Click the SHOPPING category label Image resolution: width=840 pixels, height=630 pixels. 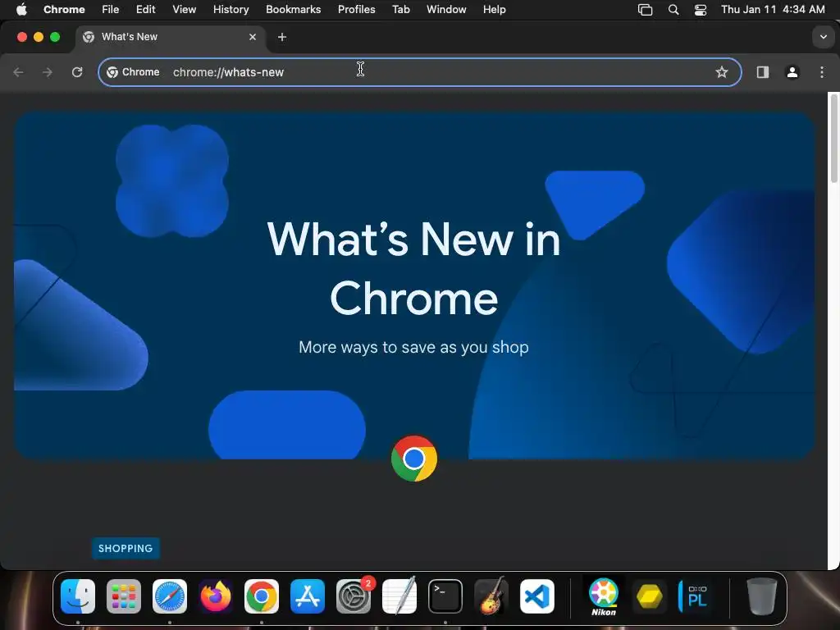click(x=126, y=548)
